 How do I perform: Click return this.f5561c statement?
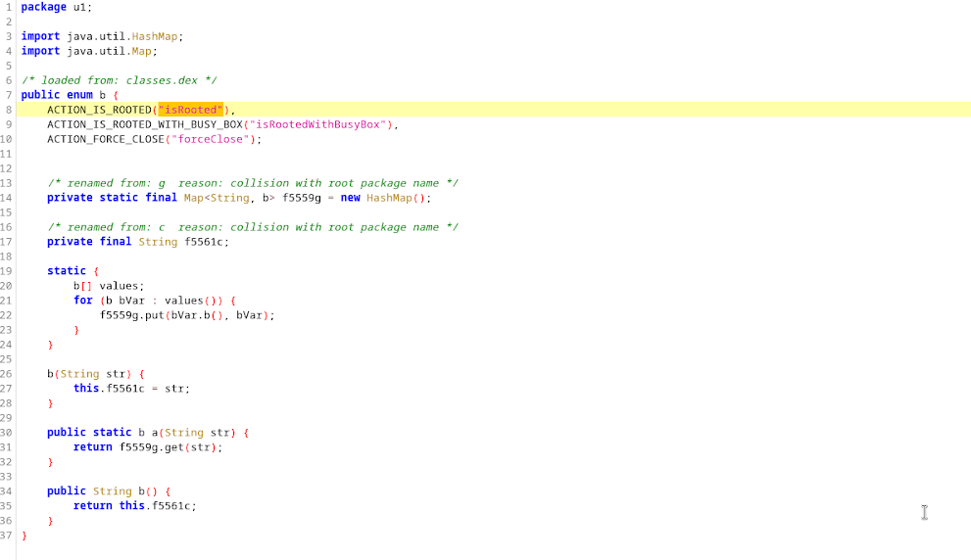tap(135, 506)
